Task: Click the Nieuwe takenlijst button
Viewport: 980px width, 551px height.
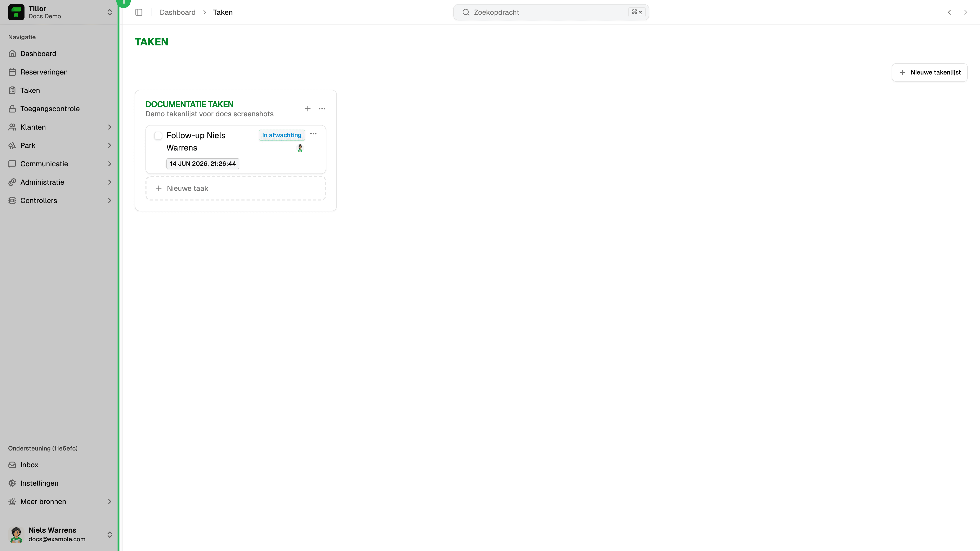Action: [929, 72]
